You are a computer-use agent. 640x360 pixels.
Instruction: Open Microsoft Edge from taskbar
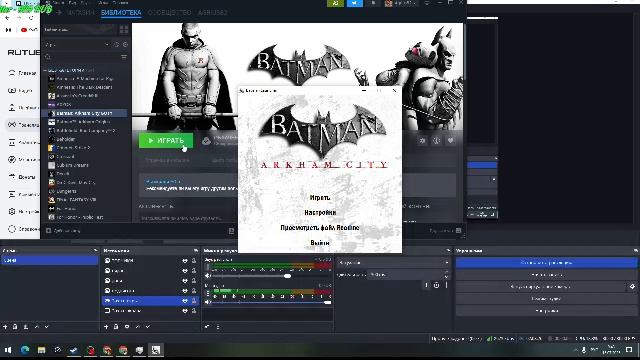click(25, 350)
